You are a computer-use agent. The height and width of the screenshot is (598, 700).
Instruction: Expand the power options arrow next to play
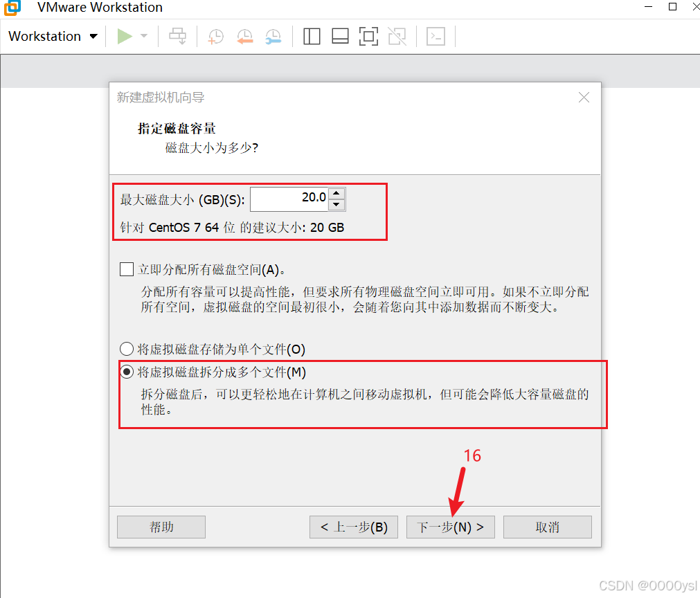[144, 36]
